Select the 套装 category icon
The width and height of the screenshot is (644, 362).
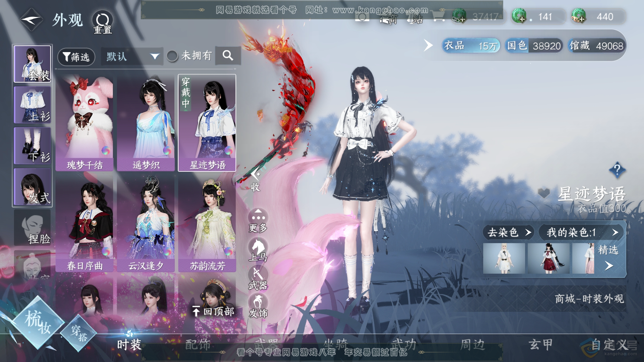pyautogui.click(x=32, y=64)
